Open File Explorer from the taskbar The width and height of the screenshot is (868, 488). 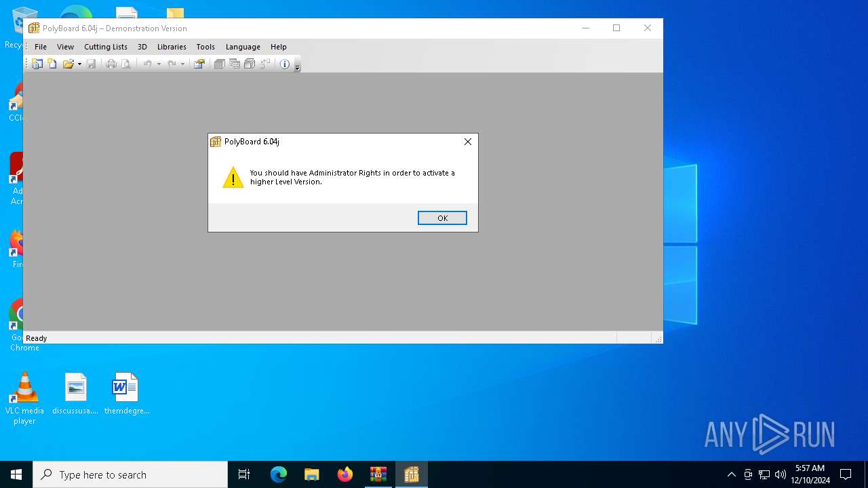pos(312,474)
